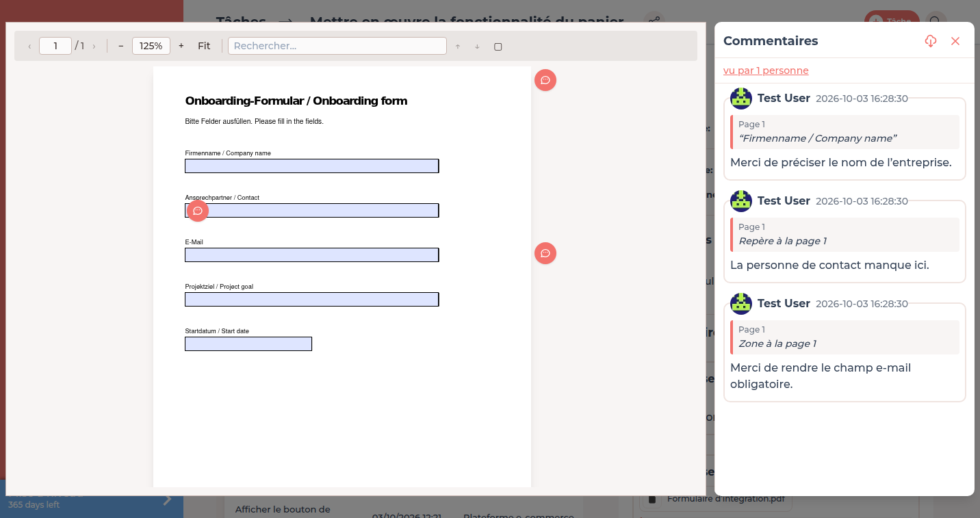This screenshot has width=980, height=518.
Task: Select the comment 'Merci de préciser le nom de l'entreprise.'
Action: [x=841, y=162]
